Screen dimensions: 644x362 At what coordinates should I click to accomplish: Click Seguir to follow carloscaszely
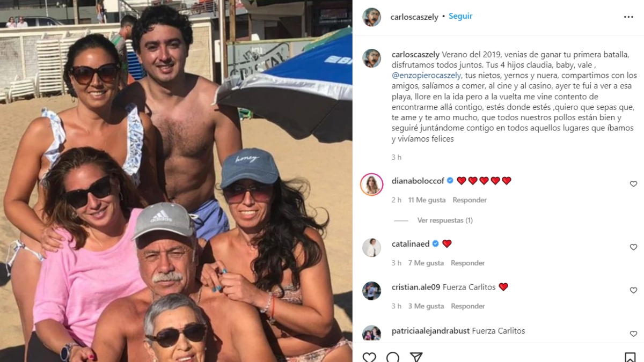(460, 16)
